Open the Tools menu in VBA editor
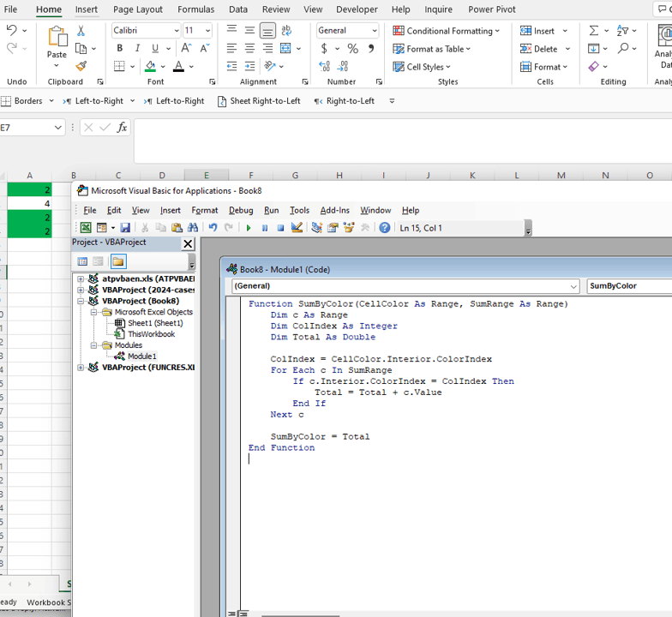672x617 pixels. point(299,210)
